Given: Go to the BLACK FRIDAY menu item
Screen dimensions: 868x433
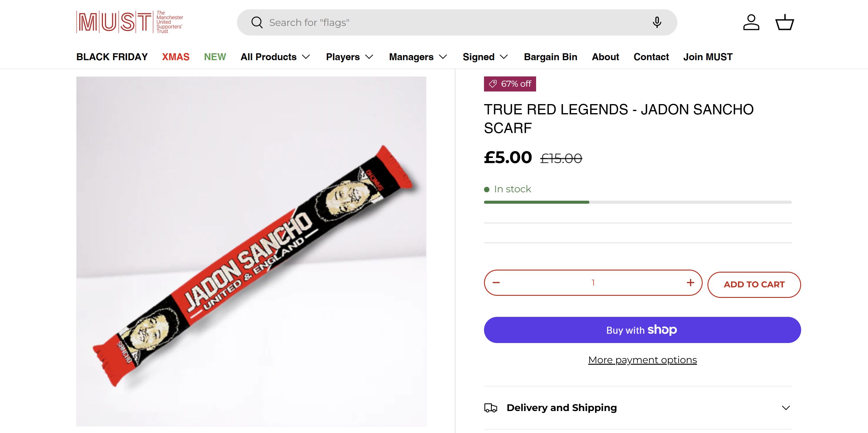Looking at the screenshot, I should tap(112, 57).
